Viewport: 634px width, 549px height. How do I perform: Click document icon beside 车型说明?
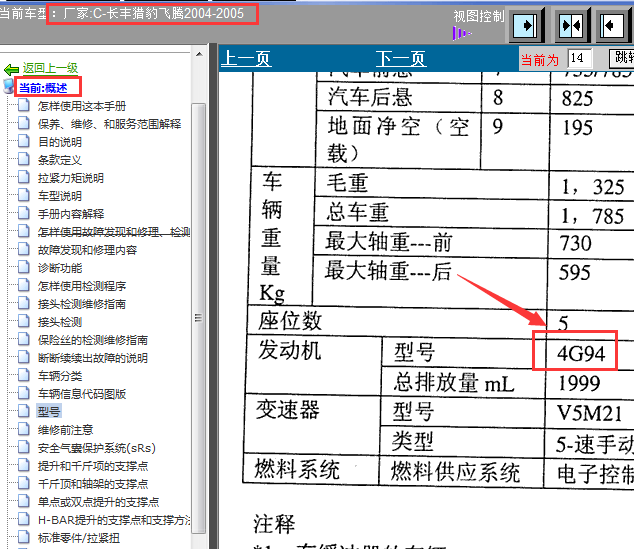[24, 195]
